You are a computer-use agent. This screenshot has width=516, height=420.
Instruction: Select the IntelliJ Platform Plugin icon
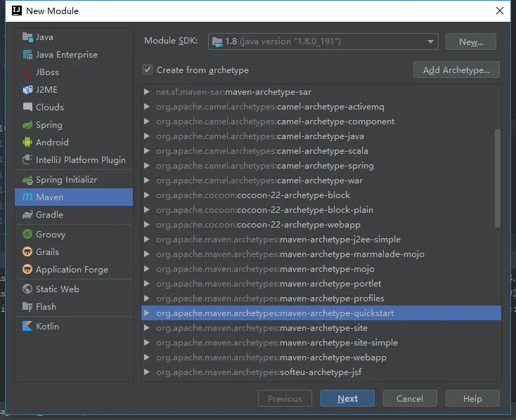27,160
